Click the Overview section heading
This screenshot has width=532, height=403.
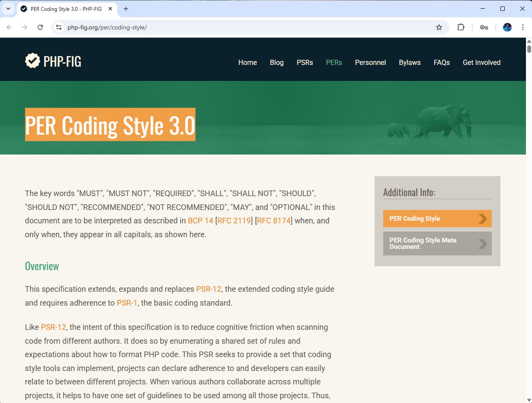tap(42, 266)
